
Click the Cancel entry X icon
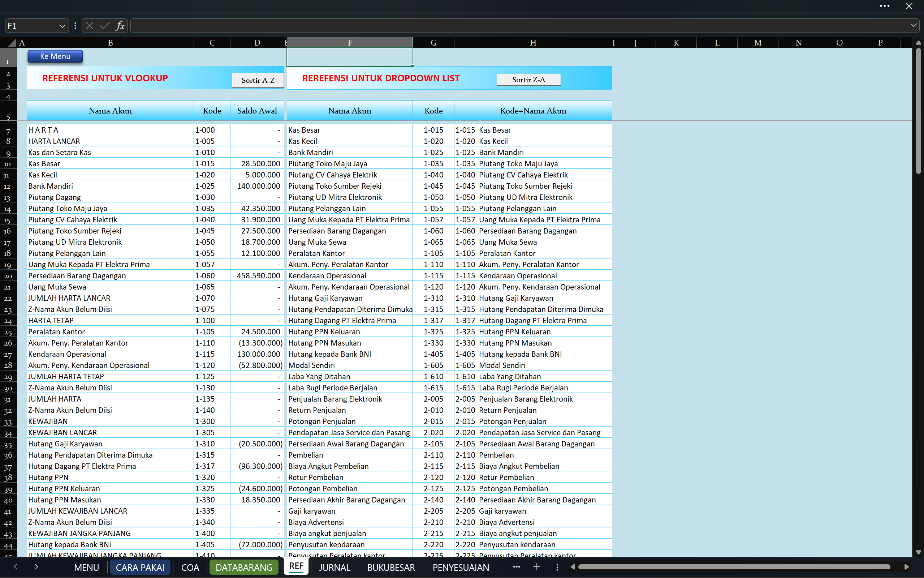[x=90, y=26]
